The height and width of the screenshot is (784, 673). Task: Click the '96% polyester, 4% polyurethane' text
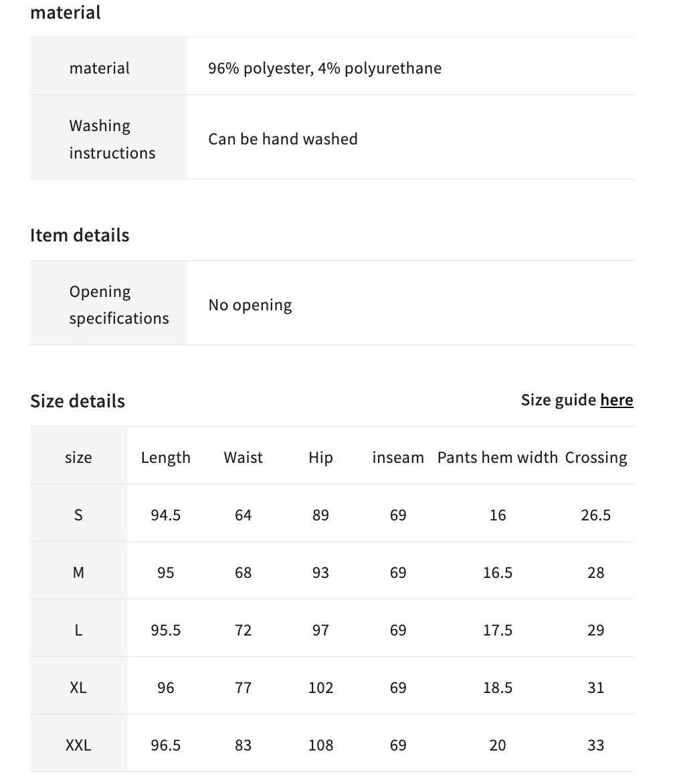(325, 68)
